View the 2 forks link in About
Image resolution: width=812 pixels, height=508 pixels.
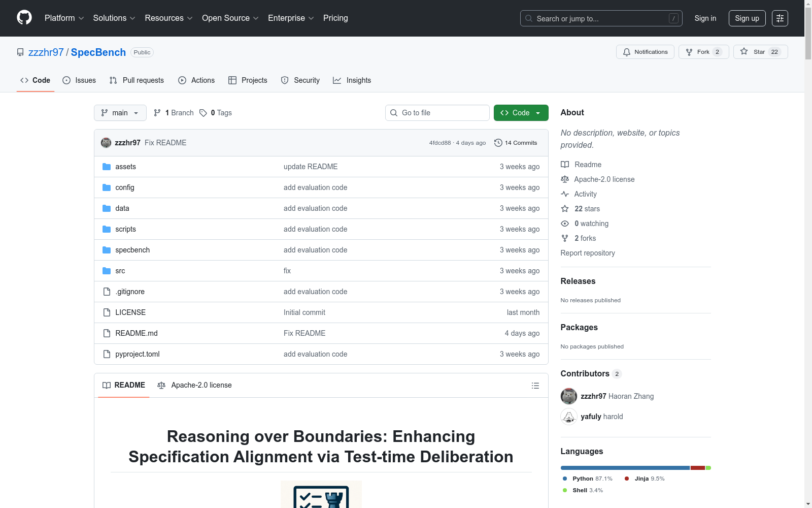pyautogui.click(x=585, y=238)
